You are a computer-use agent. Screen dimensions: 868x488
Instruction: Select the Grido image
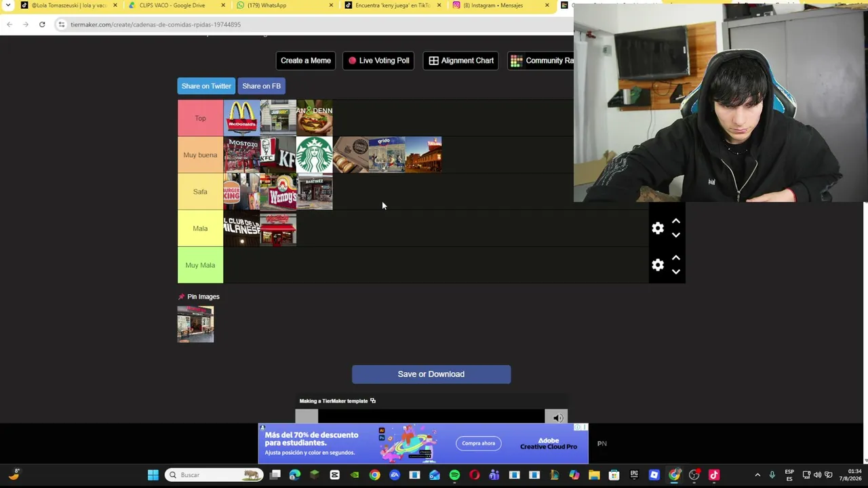387,155
